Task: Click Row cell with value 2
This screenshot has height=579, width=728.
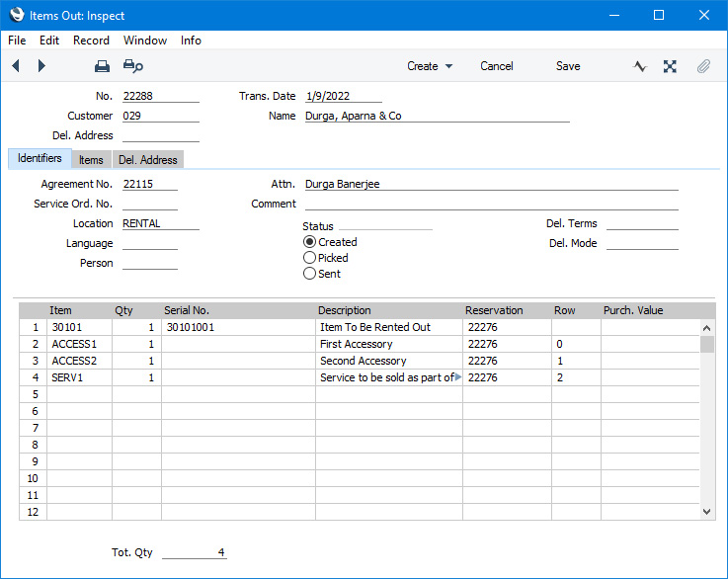Action: coord(576,377)
